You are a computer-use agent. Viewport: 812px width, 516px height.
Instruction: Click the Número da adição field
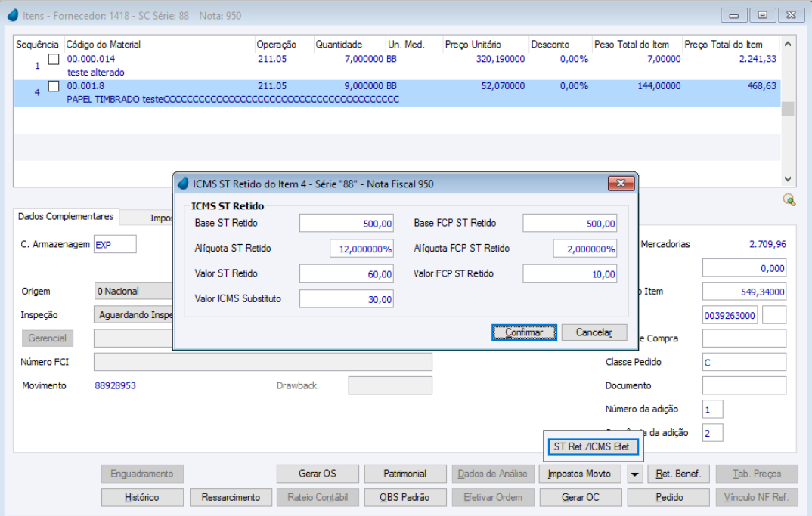click(712, 409)
